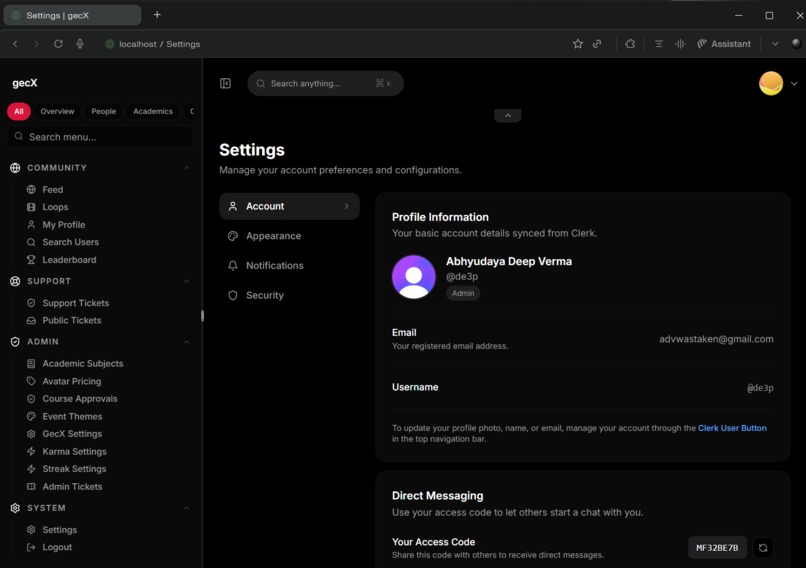The image size is (806, 568).
Task: Click the Admin role badge
Action: pos(463,294)
